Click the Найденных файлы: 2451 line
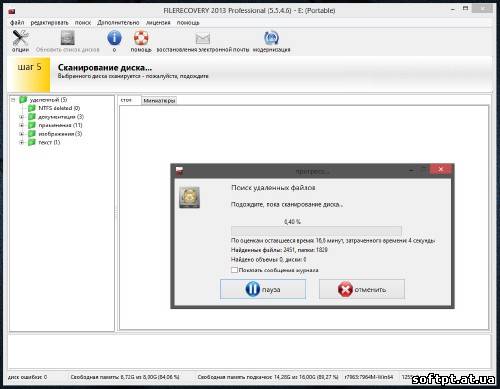 coord(279,250)
